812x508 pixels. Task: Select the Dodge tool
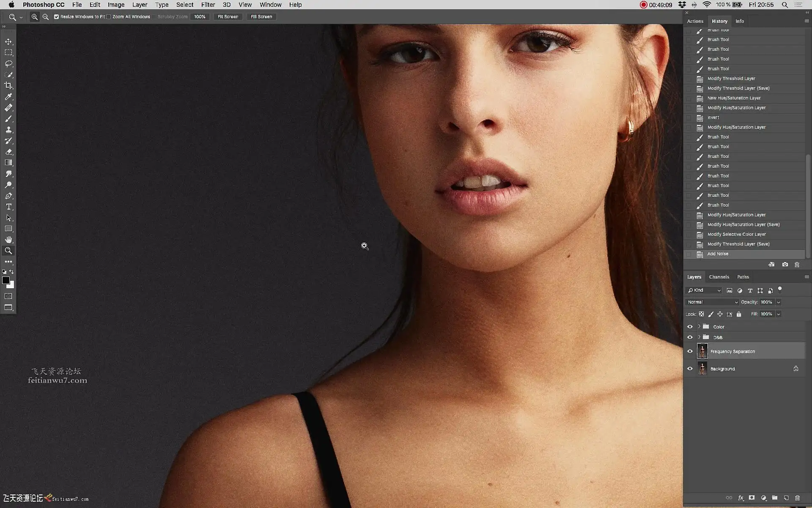8,185
